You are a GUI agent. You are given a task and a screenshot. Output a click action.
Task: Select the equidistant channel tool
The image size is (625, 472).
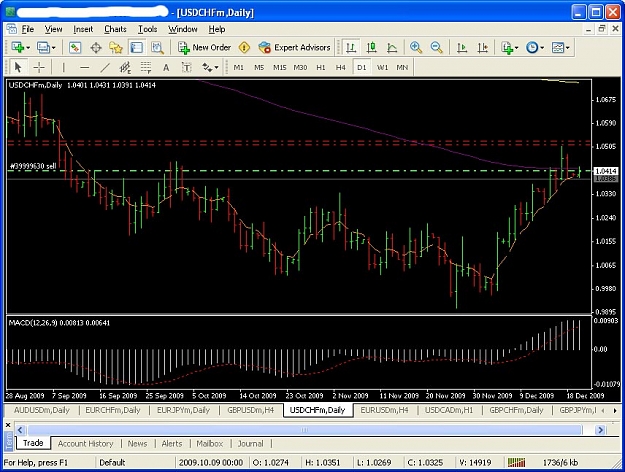pyautogui.click(x=125, y=67)
